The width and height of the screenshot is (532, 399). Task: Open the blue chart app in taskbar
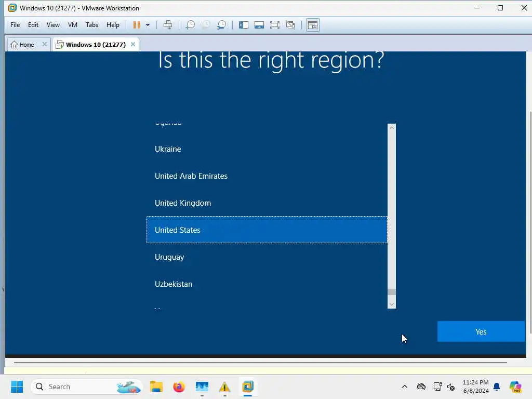pyautogui.click(x=202, y=387)
